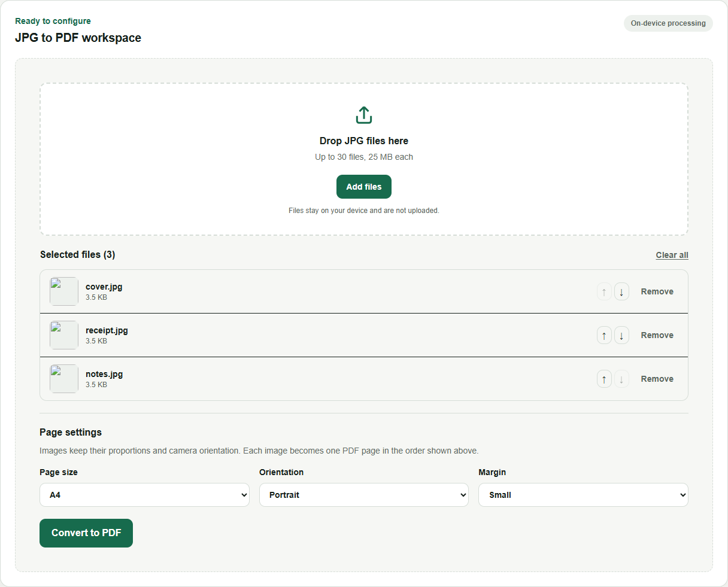Start conversion with Convert to PDF
The image size is (728, 587).
tap(86, 533)
